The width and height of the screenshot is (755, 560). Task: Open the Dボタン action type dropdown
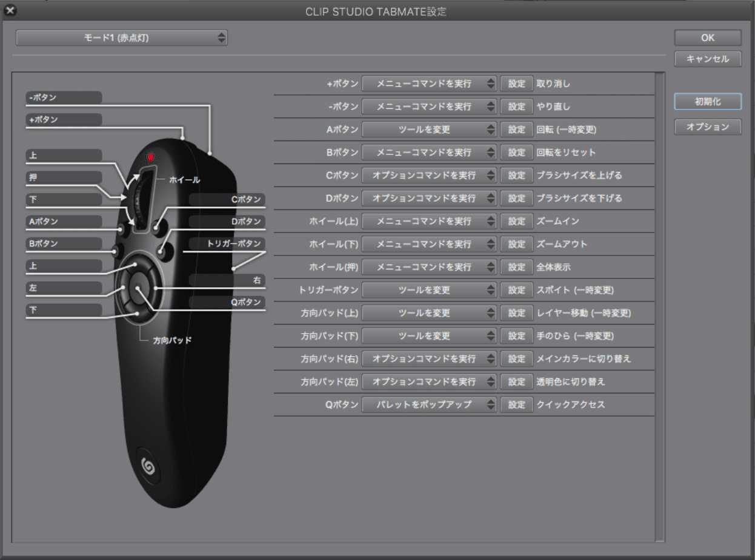tap(429, 199)
